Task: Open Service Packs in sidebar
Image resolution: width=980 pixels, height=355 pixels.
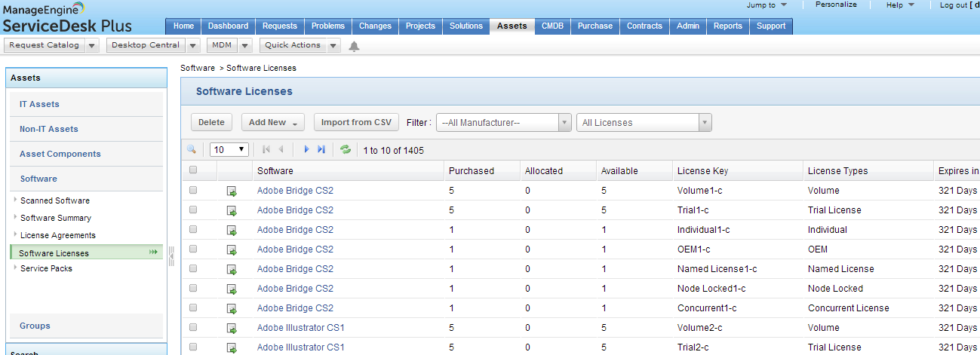Action: (x=46, y=268)
